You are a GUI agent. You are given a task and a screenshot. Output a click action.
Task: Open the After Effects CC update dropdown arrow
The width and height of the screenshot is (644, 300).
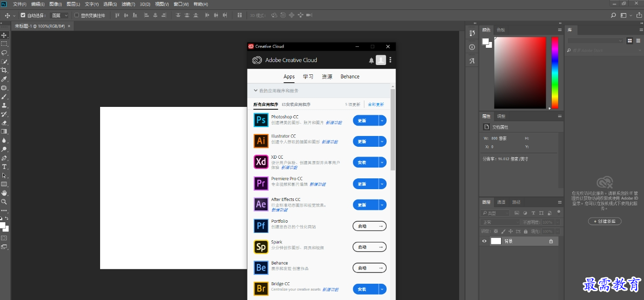(382, 205)
